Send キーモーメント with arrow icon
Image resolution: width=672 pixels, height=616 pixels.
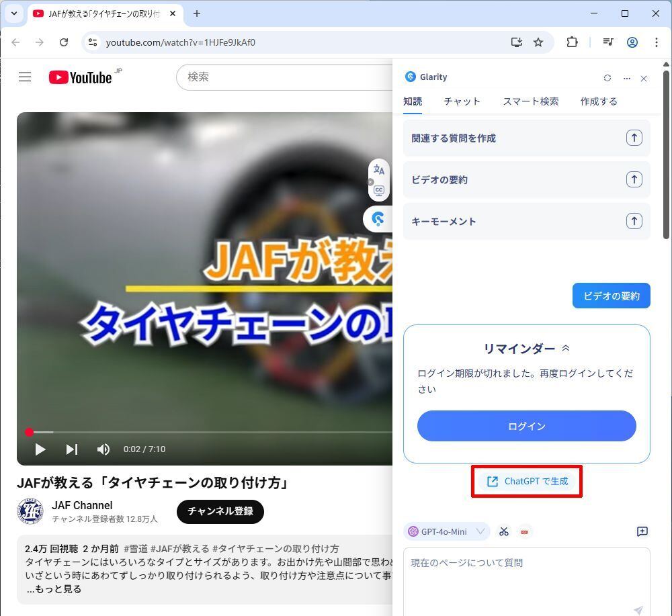click(634, 221)
